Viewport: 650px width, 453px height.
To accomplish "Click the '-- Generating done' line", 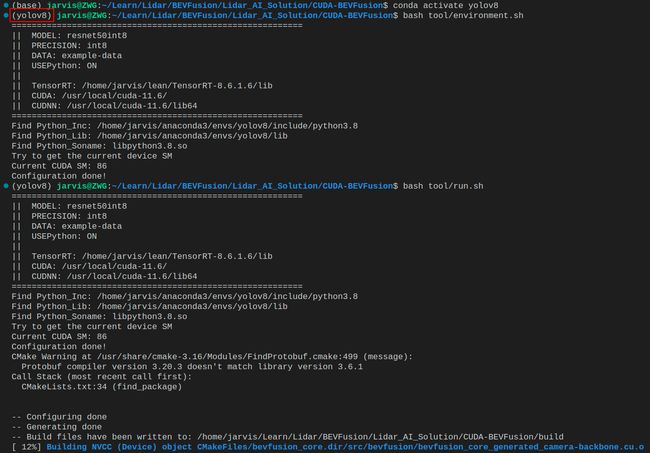I will (57, 427).
